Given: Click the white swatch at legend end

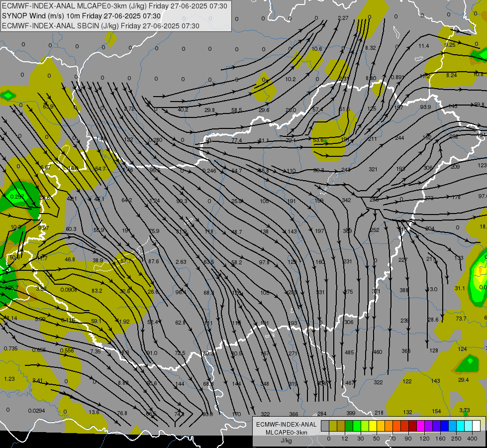Looking at the screenshot, I should pyautogui.click(x=477, y=426).
